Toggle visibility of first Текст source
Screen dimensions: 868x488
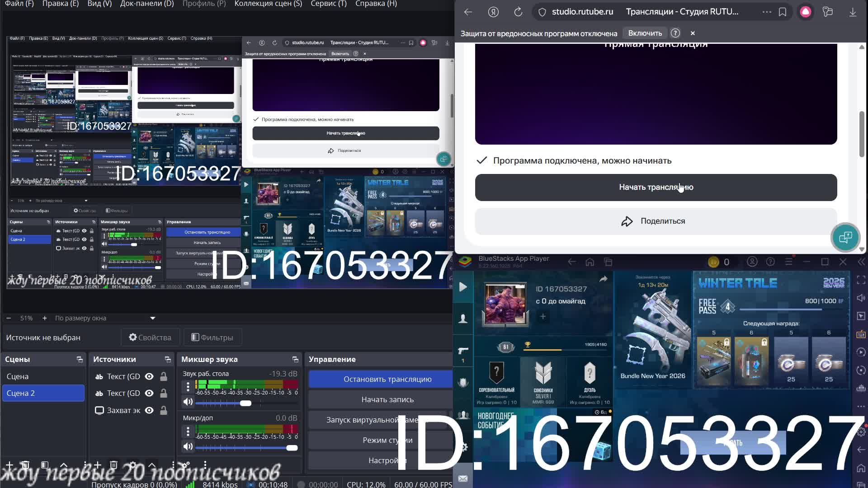tap(149, 376)
